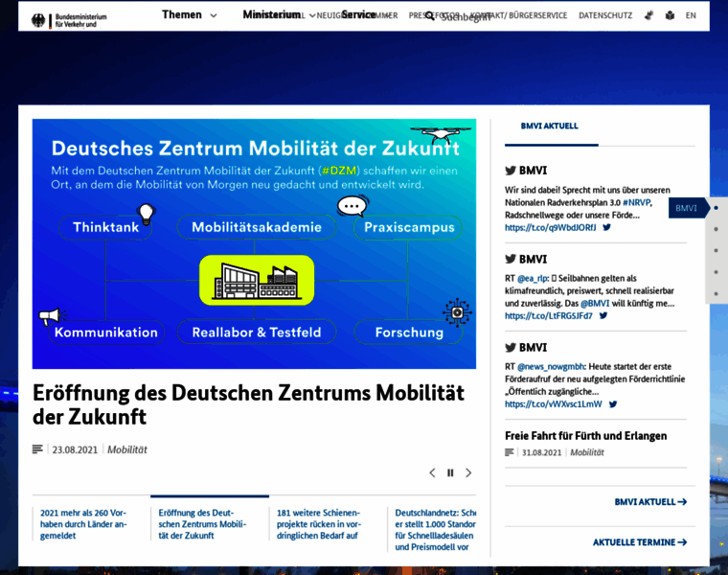Image resolution: width=728 pixels, height=575 pixels.
Task: Click the Deutsches Zentrum Mobilität slider image
Action: pyautogui.click(x=254, y=243)
